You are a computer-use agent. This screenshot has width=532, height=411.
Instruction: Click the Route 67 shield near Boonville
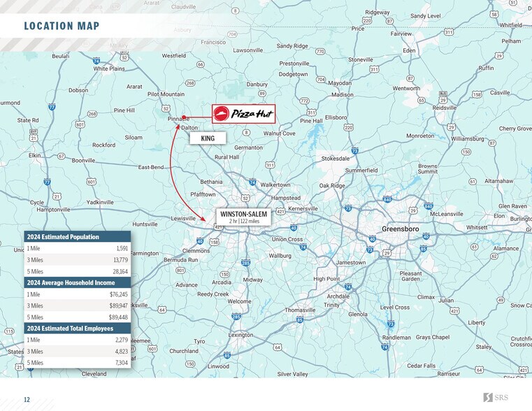[x=62, y=156]
